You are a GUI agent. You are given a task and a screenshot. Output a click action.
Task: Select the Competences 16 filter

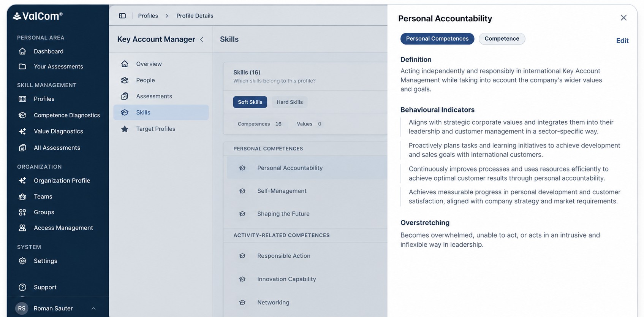tap(259, 124)
